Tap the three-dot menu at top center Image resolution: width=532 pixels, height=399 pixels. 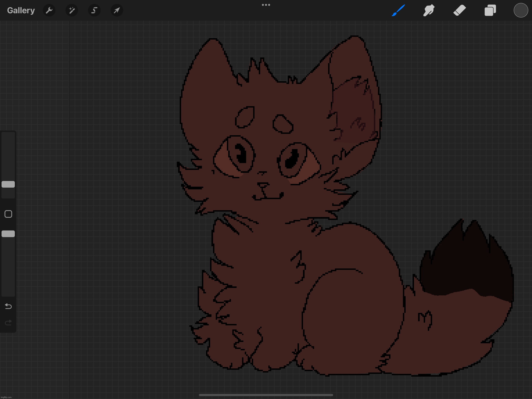coord(266,5)
